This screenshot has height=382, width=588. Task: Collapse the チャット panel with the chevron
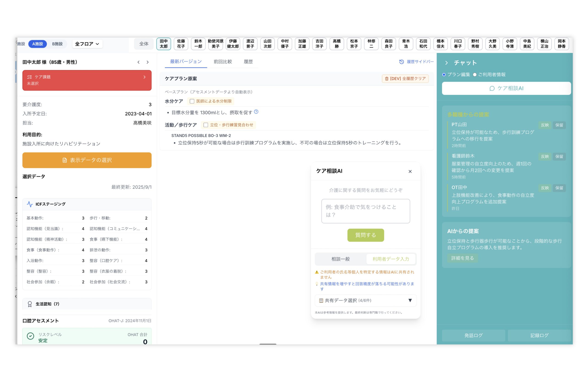(447, 63)
